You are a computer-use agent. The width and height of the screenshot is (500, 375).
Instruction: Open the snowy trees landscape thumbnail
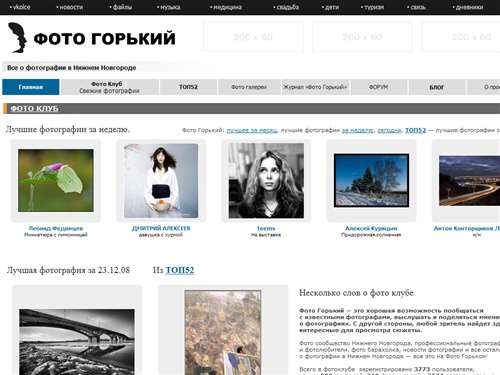371,180
